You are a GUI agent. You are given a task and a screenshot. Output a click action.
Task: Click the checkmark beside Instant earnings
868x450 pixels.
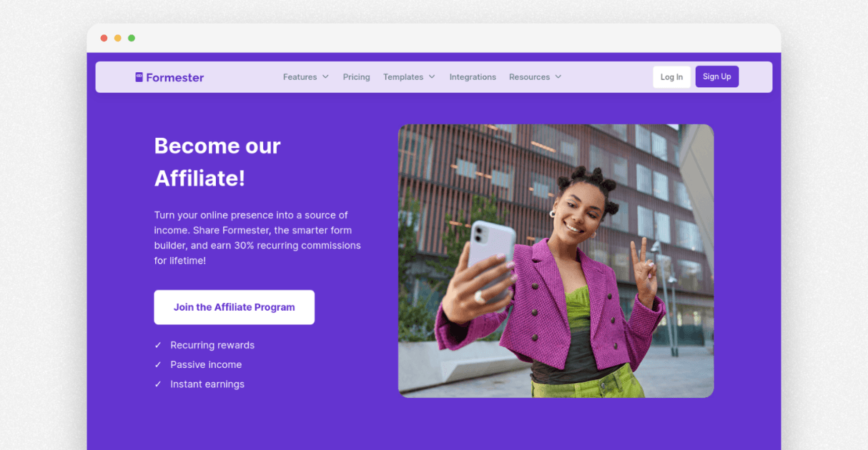coord(158,384)
